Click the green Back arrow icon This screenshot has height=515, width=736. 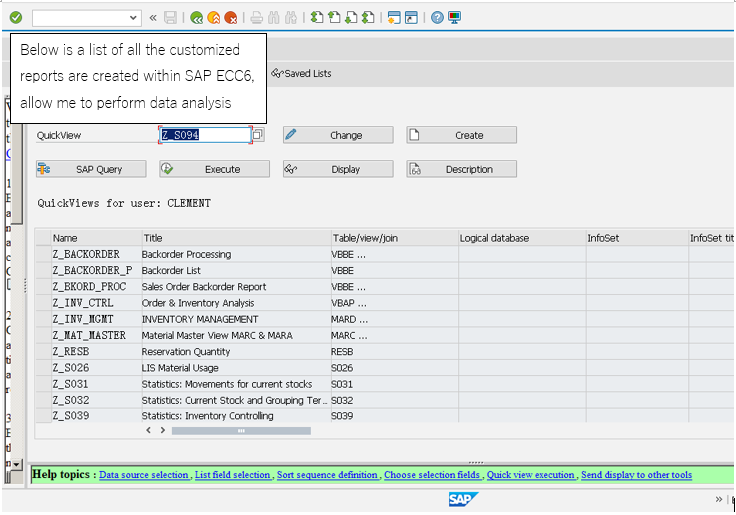[x=197, y=18]
